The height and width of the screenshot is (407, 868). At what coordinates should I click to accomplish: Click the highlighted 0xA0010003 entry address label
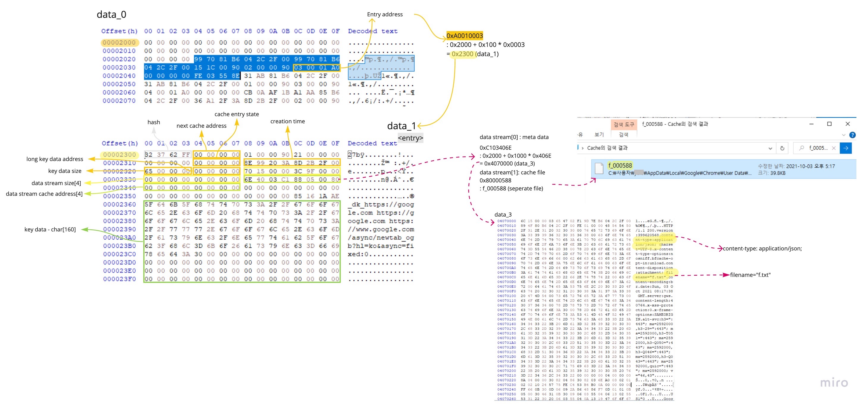pos(464,36)
